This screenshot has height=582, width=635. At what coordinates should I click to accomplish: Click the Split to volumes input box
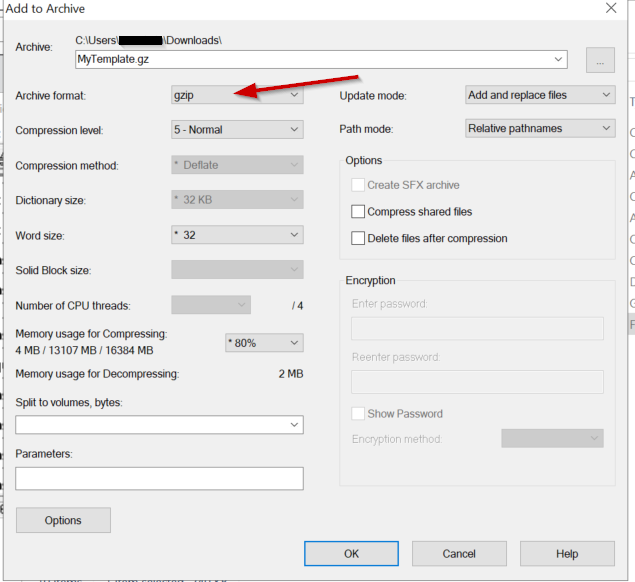150,425
